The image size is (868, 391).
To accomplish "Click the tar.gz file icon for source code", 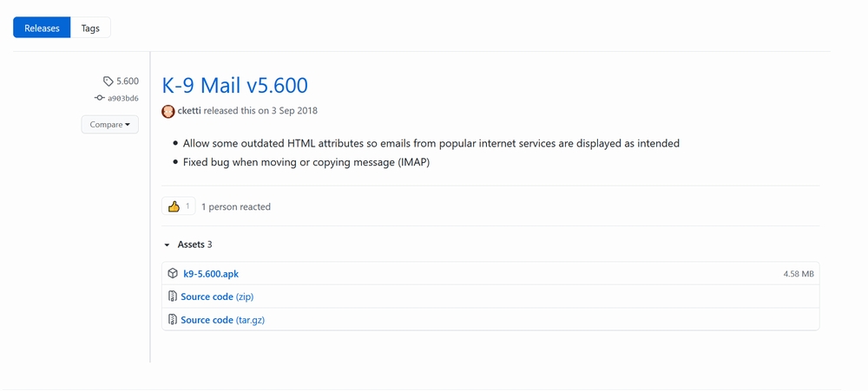I will tap(173, 320).
